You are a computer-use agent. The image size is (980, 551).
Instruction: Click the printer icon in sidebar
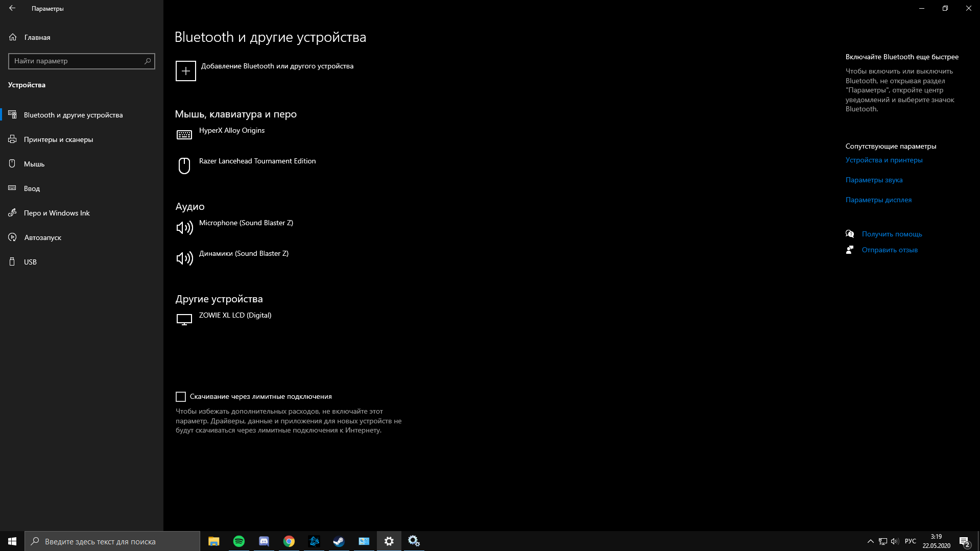point(13,139)
